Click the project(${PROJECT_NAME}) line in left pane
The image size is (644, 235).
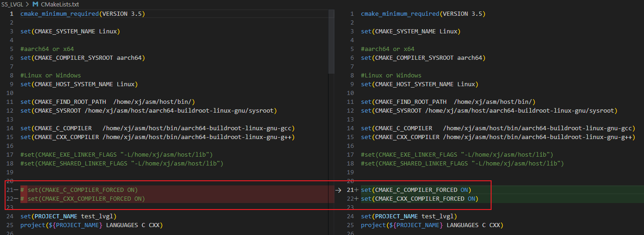tap(91, 225)
